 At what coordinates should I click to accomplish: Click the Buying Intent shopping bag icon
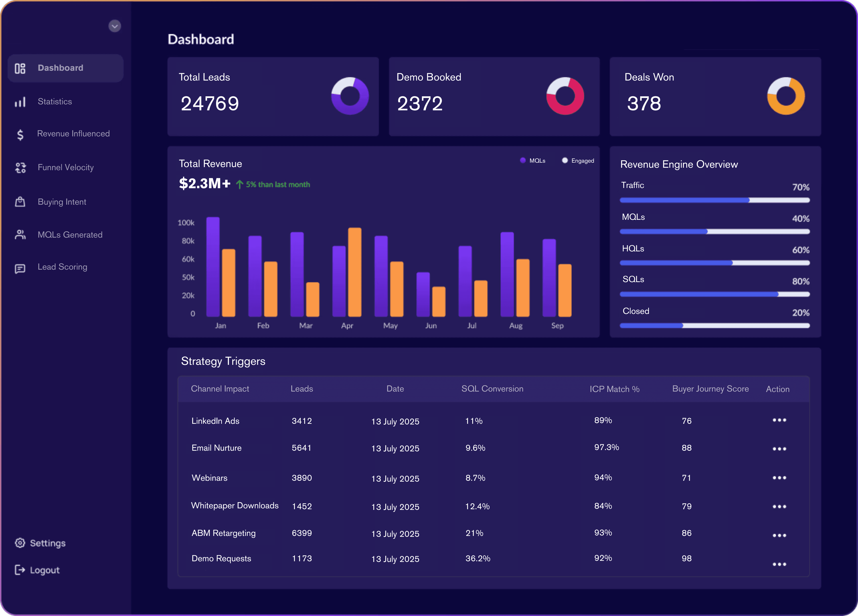(x=20, y=202)
